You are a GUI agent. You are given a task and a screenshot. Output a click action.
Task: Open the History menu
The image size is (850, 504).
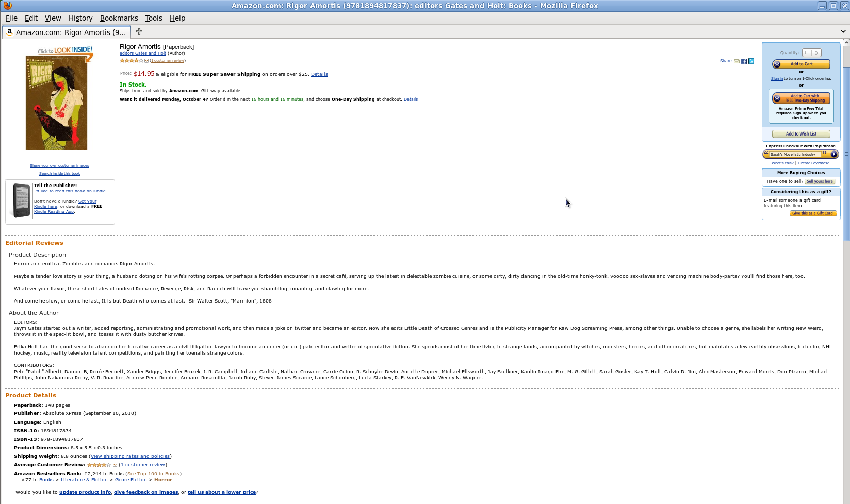[x=80, y=18]
